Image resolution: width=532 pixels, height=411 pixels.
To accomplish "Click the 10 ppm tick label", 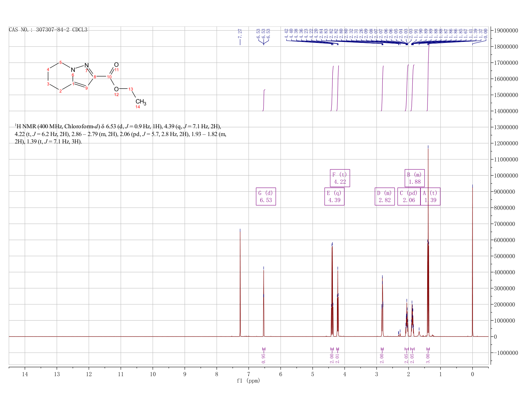I will tap(153, 374).
